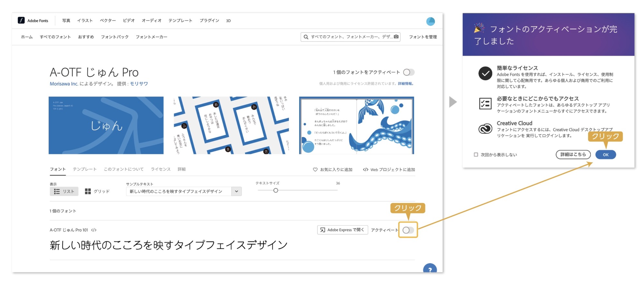Open the テンプレート top menu item
This screenshot has width=644, height=281.
tap(180, 21)
